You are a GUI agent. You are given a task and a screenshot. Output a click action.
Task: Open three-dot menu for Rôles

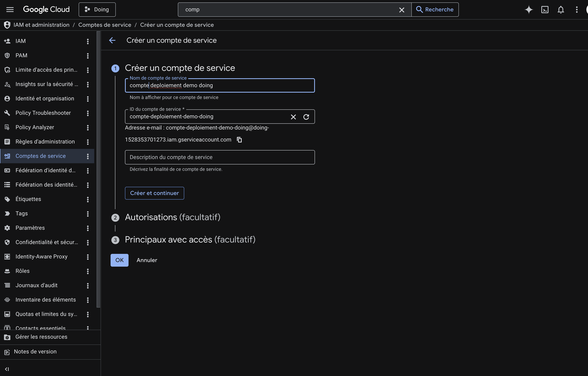click(x=88, y=271)
